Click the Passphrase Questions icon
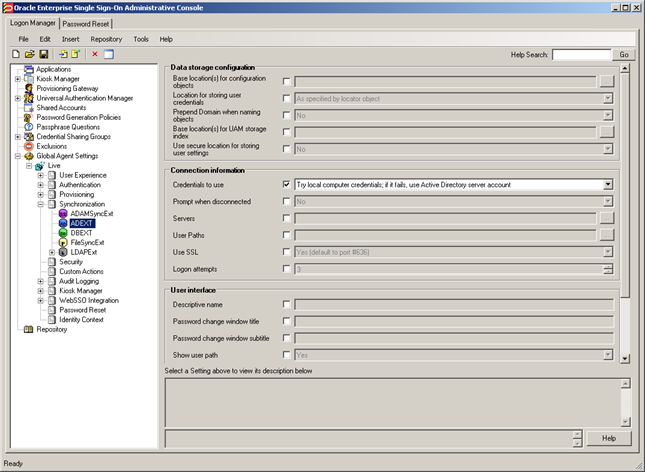The width and height of the screenshot is (645, 472). pos(29,127)
